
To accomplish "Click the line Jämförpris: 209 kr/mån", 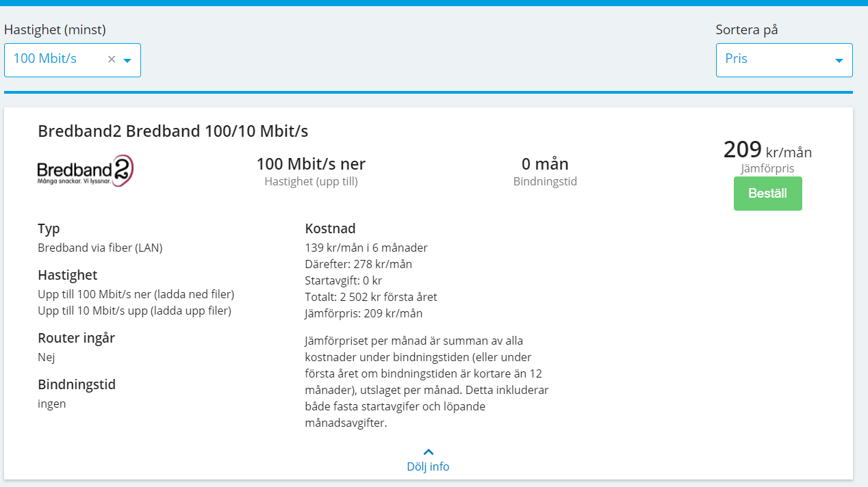I will click(363, 313).
